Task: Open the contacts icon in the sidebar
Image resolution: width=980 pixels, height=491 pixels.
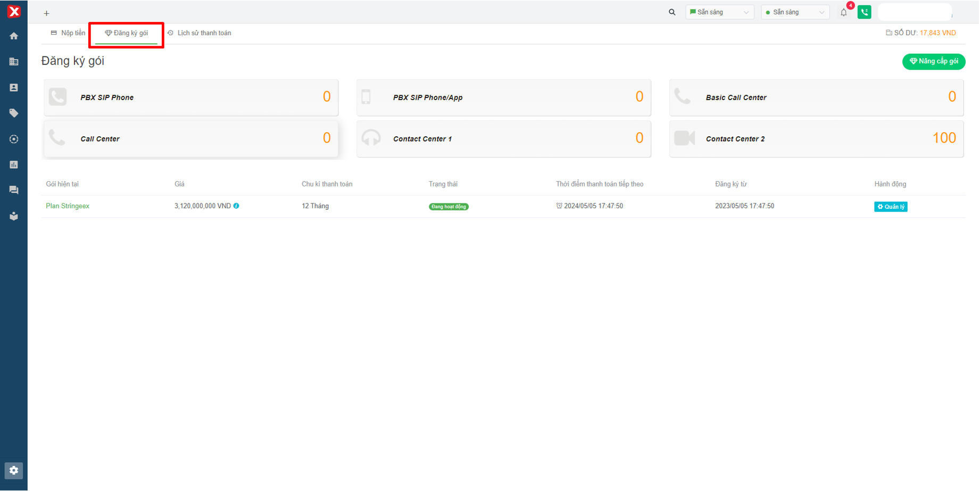Action: [14, 87]
